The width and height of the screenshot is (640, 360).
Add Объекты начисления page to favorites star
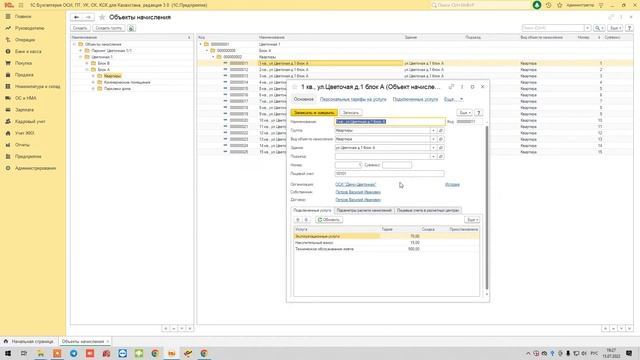click(102, 17)
